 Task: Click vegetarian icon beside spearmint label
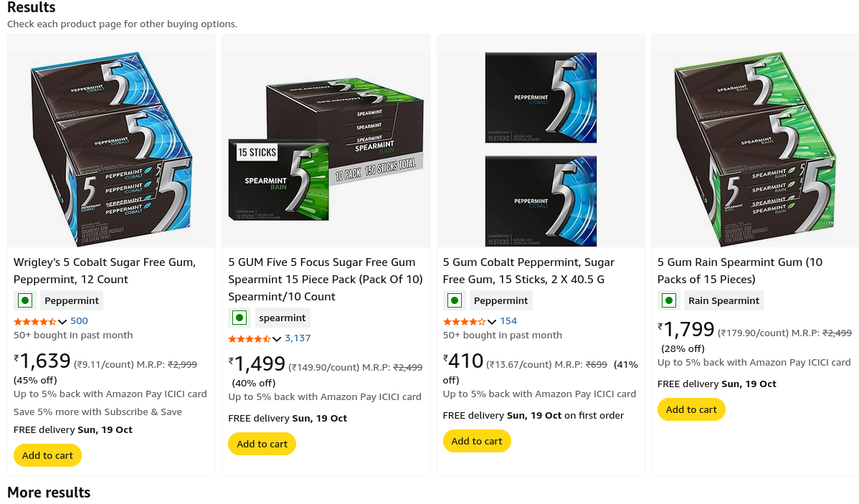coord(239,318)
